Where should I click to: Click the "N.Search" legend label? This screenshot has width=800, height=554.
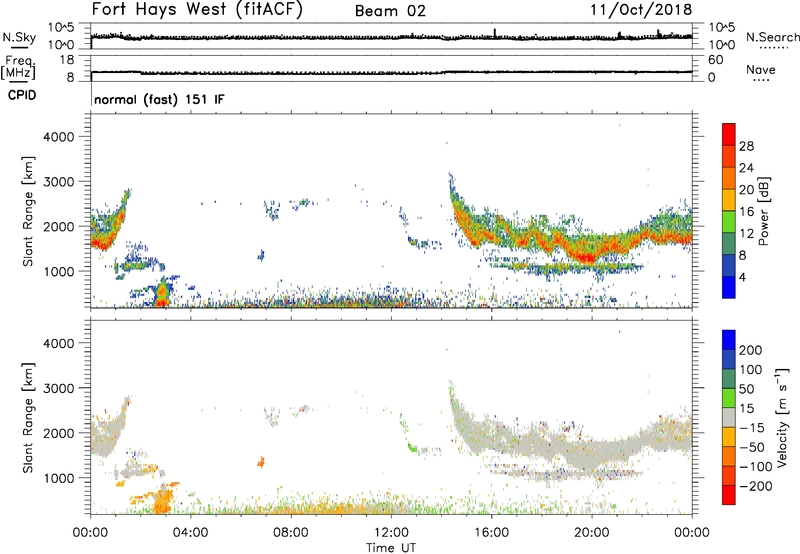point(772,37)
